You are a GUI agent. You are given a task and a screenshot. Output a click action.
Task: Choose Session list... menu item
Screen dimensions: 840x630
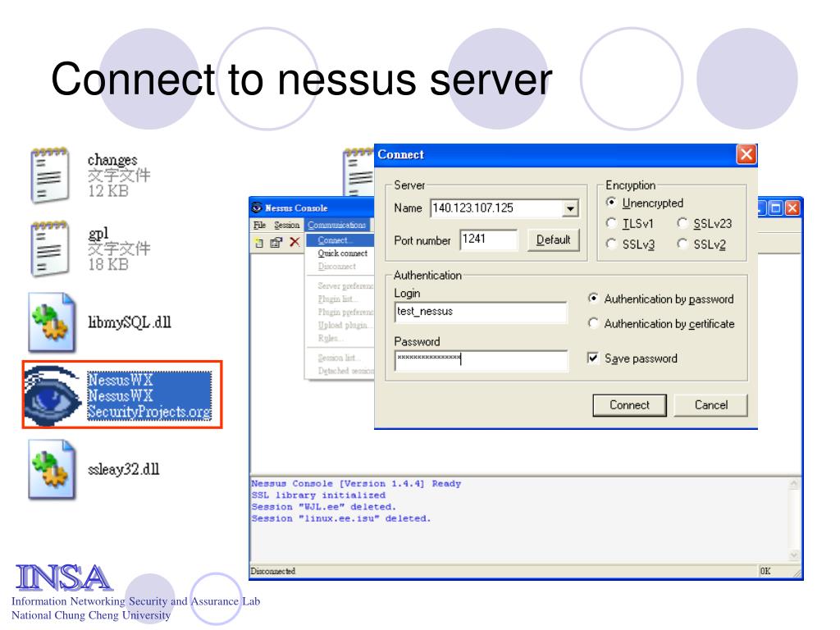340,358
